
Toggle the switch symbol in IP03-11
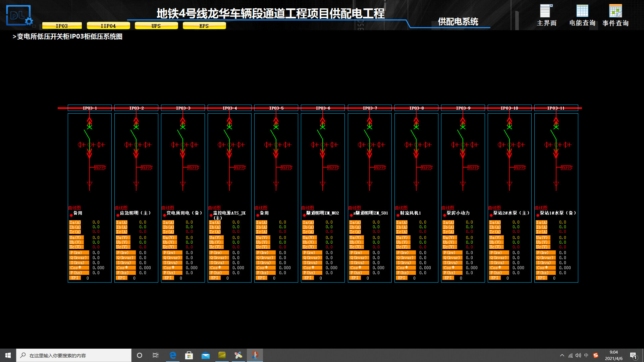click(554, 134)
